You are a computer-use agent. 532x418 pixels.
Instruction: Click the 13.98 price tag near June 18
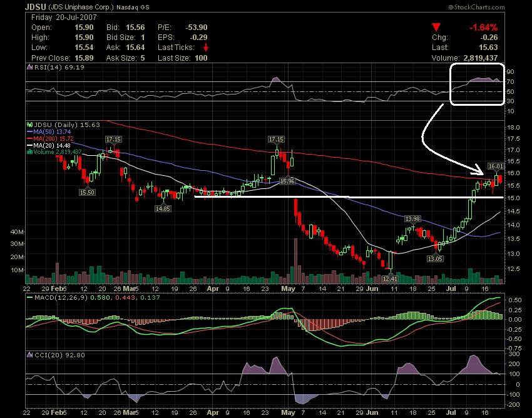tap(413, 219)
